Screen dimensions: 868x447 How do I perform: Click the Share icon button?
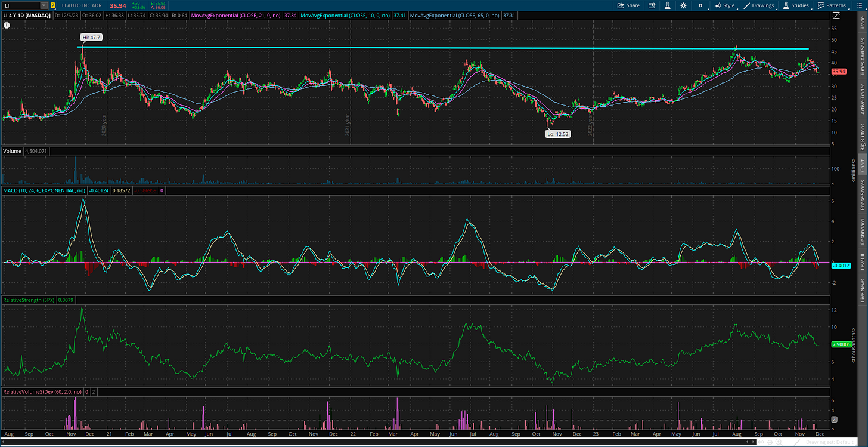pyautogui.click(x=628, y=5)
